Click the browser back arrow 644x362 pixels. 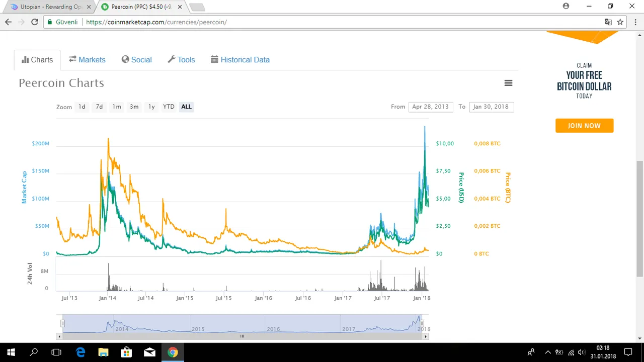8,22
